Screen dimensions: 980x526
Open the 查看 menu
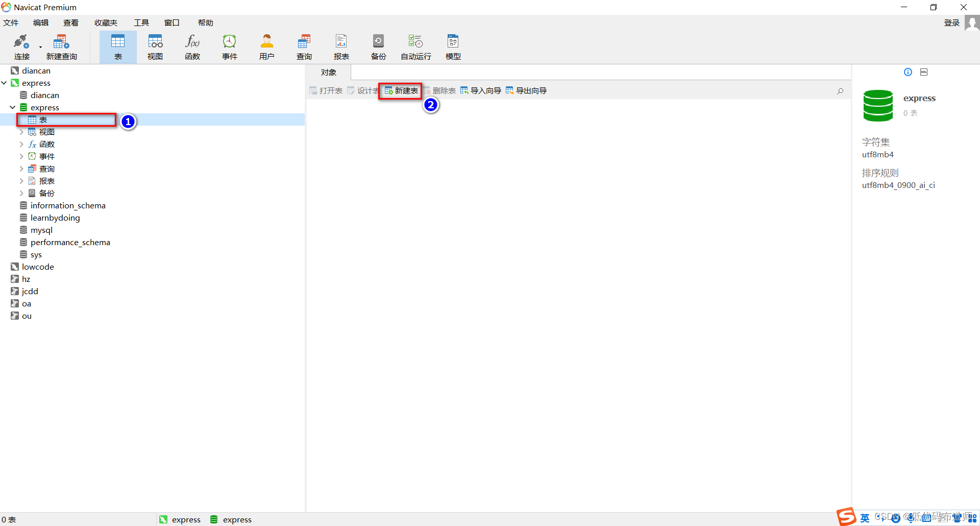tap(71, 23)
